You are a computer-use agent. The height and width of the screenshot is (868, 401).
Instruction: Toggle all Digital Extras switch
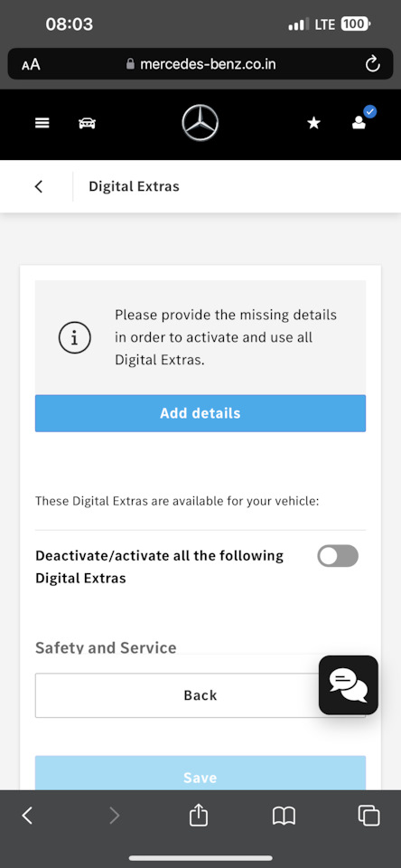pos(338,556)
